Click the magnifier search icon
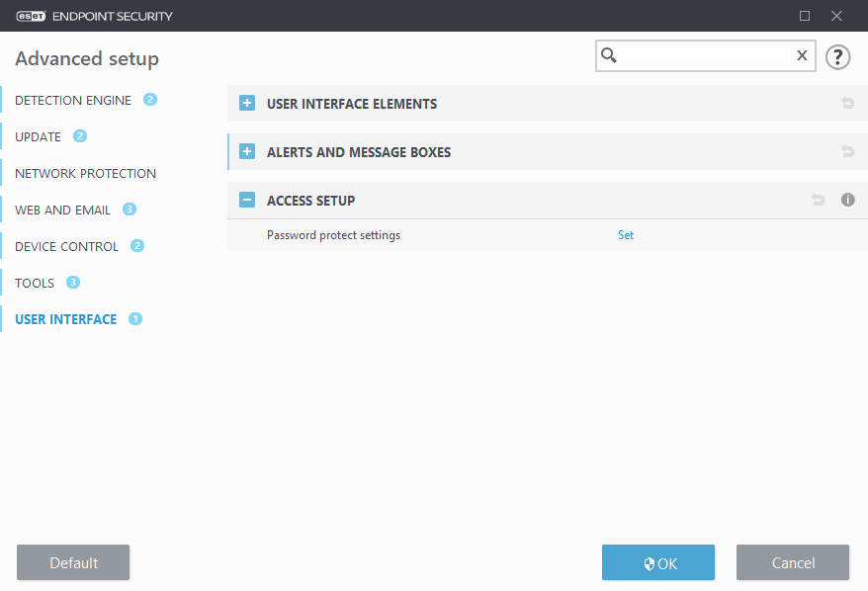This screenshot has height=591, width=868. [609, 55]
